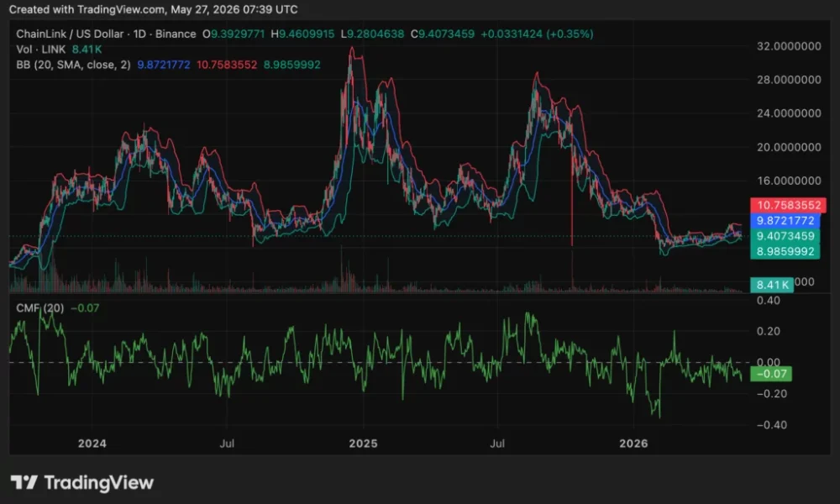Click the 'Vol · LINK' indicator label
The width and height of the screenshot is (840, 504).
[40, 50]
